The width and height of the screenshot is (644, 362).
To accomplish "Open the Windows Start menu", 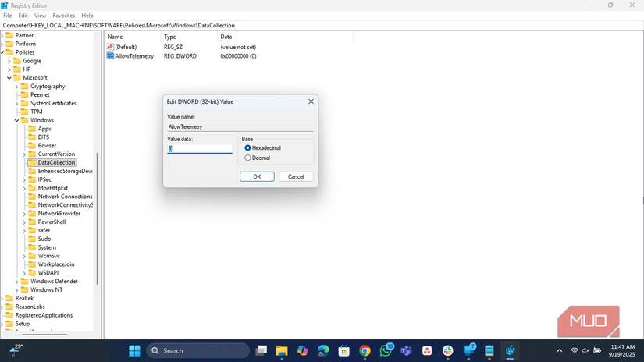I will point(134,350).
